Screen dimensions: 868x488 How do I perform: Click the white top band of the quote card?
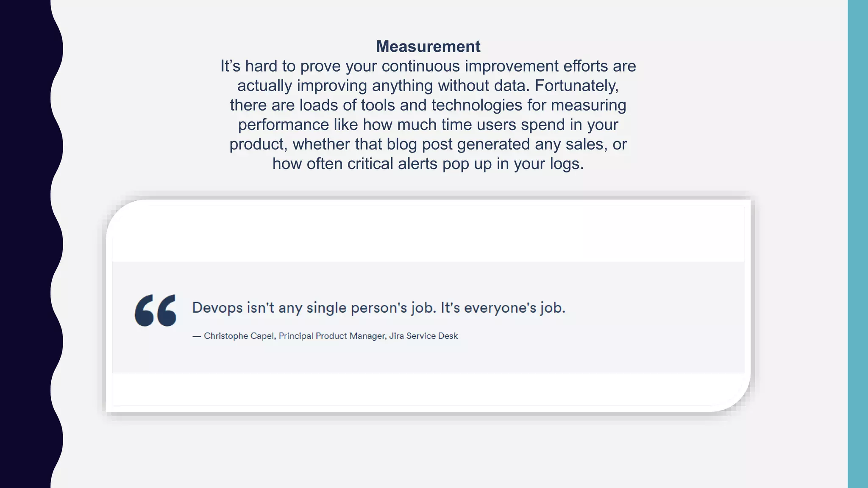[x=428, y=233]
